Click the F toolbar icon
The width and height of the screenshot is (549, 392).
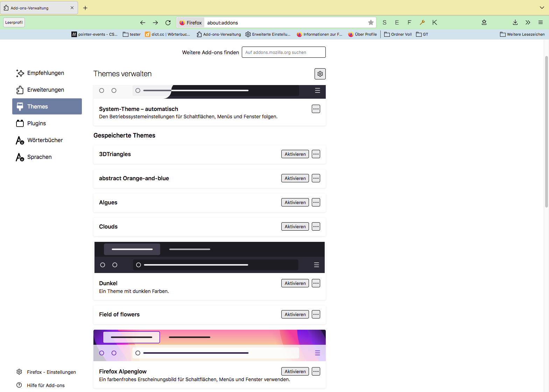click(409, 23)
